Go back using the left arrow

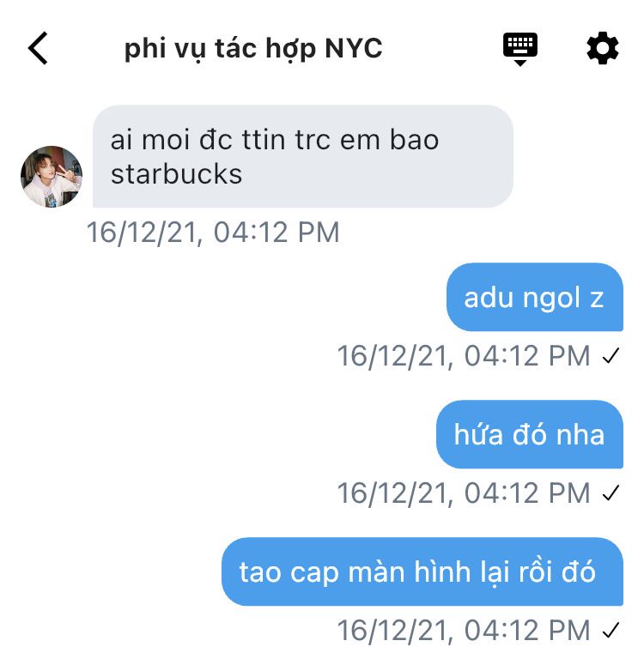(38, 48)
